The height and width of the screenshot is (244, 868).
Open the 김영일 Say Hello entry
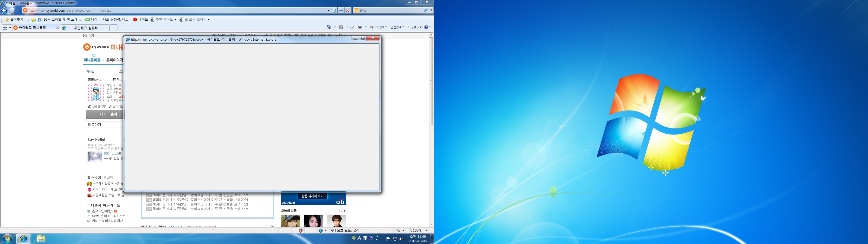[x=116, y=153]
